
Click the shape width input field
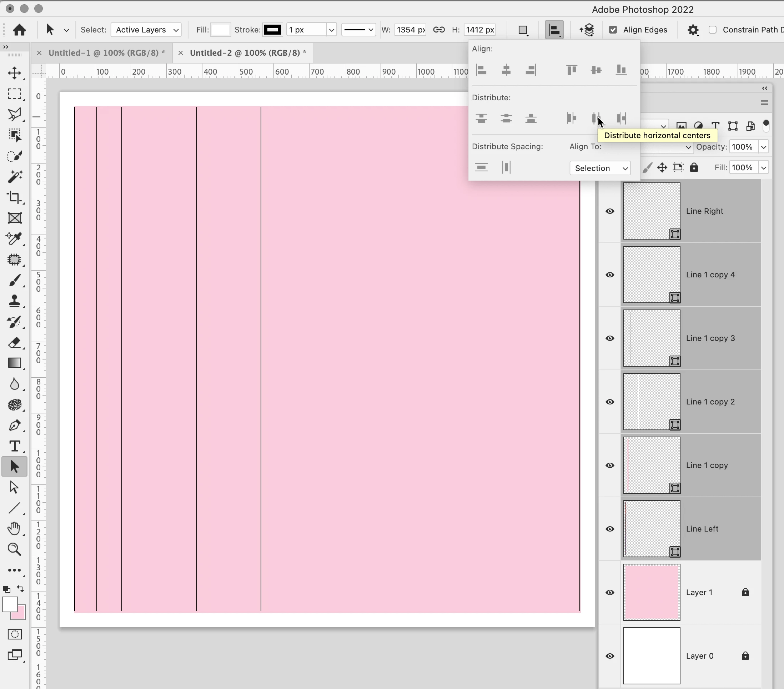(x=410, y=30)
